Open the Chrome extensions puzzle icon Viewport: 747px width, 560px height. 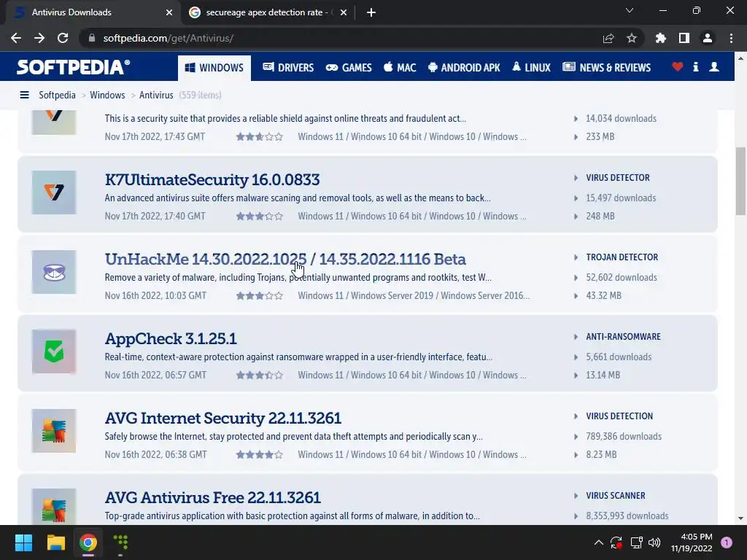click(x=660, y=38)
